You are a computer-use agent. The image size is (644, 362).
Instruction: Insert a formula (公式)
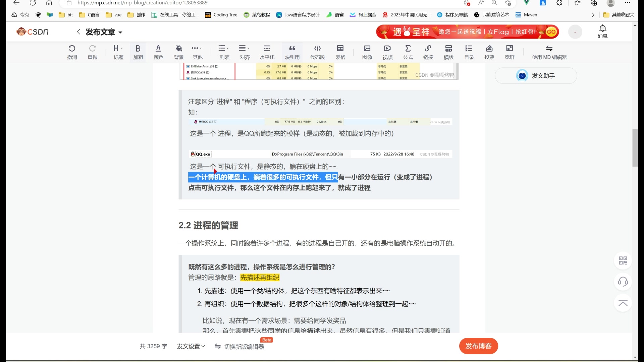(x=408, y=52)
